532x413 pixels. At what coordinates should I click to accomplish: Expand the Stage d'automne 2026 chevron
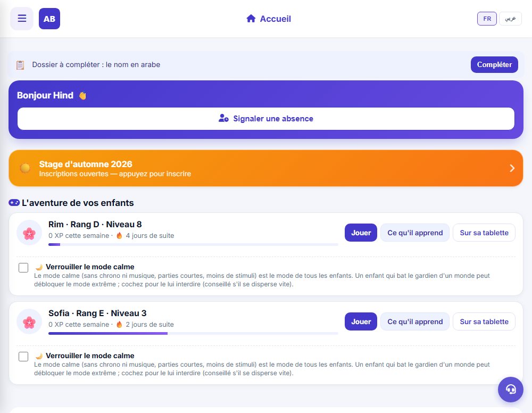[512, 168]
